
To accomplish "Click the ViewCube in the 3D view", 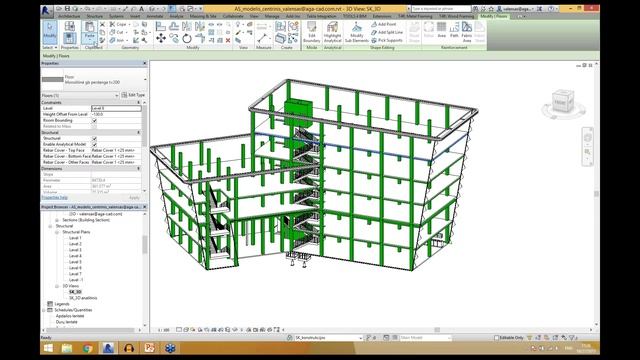I will (562, 102).
